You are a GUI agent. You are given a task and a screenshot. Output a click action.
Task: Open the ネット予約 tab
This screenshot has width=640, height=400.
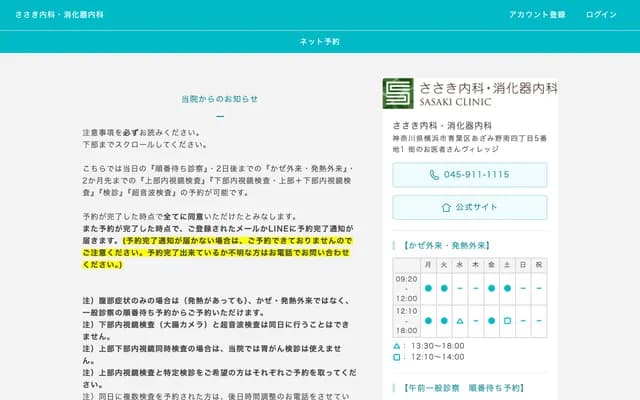tap(320, 42)
